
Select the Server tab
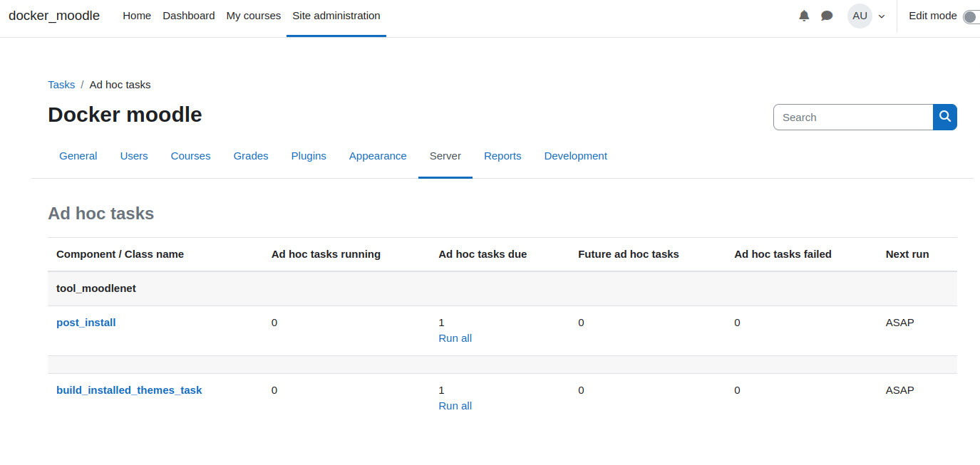[445, 156]
